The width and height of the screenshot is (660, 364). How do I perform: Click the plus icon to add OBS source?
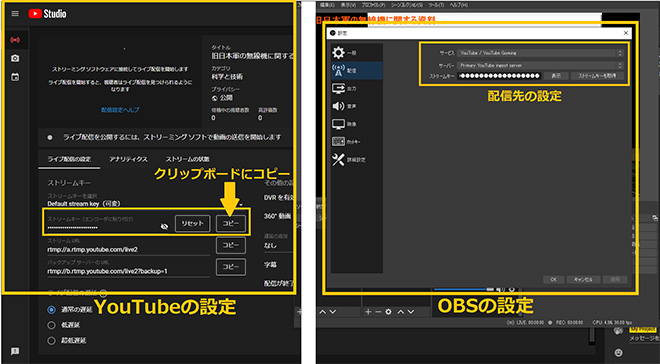pyautogui.click(x=368, y=312)
